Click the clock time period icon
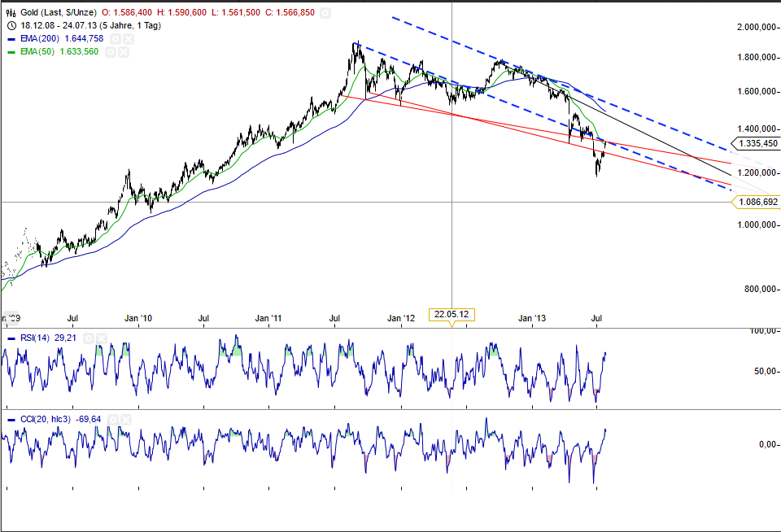781x532 pixels. [11, 25]
